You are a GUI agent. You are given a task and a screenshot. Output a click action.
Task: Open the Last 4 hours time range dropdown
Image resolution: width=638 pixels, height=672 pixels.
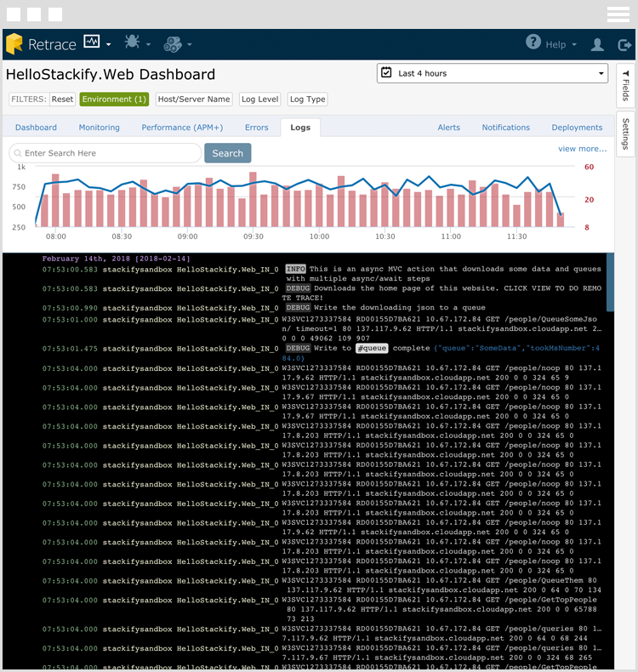point(493,73)
